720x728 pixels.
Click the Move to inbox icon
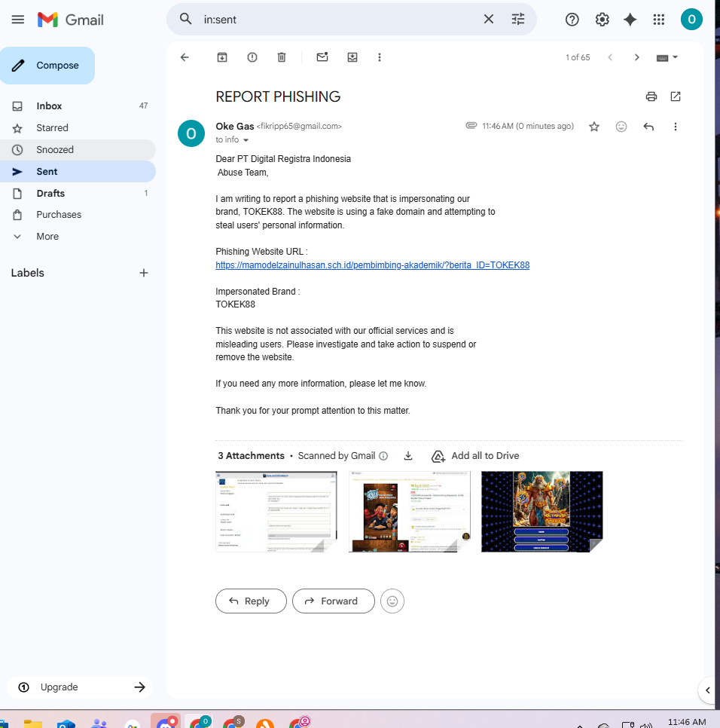click(352, 57)
